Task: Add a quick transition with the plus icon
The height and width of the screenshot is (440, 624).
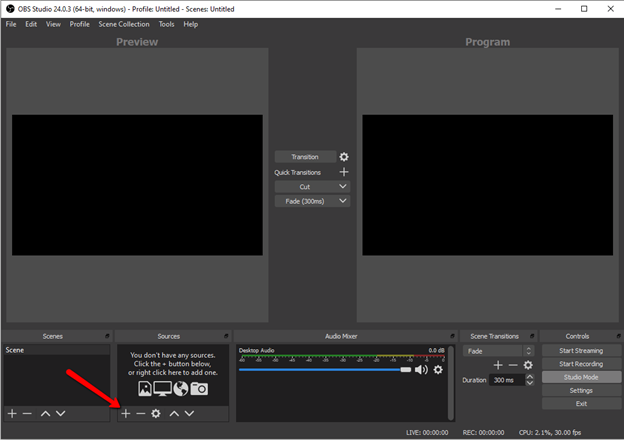Action: point(344,172)
